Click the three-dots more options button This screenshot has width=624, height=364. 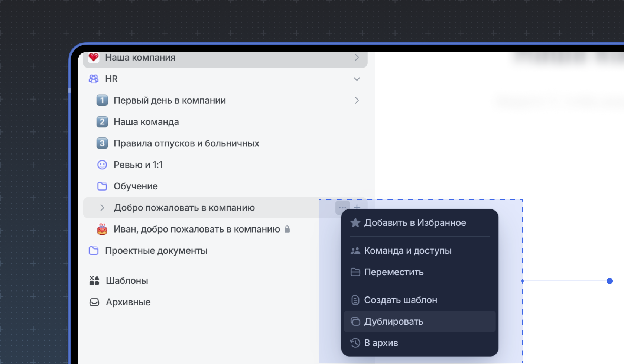point(342,208)
